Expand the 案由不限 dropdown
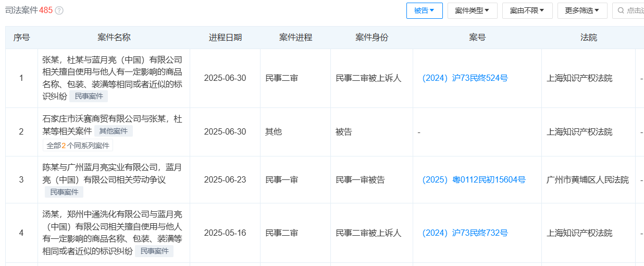644x266 pixels. point(527,10)
